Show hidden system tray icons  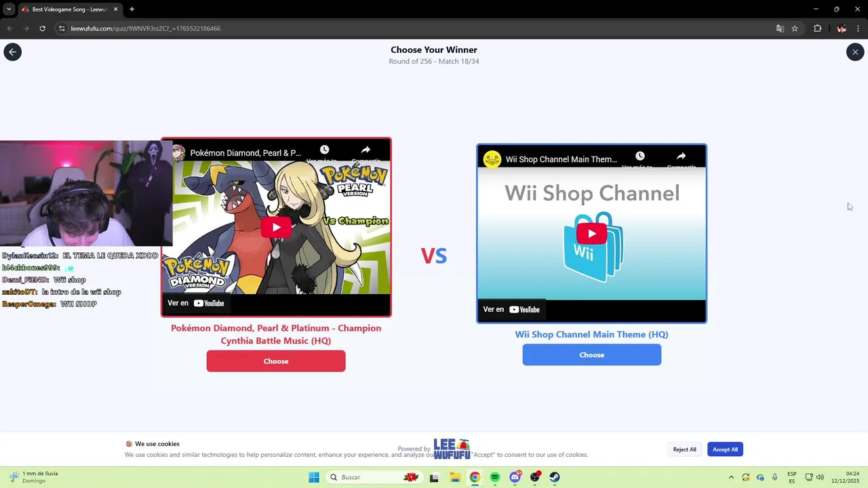(731, 477)
